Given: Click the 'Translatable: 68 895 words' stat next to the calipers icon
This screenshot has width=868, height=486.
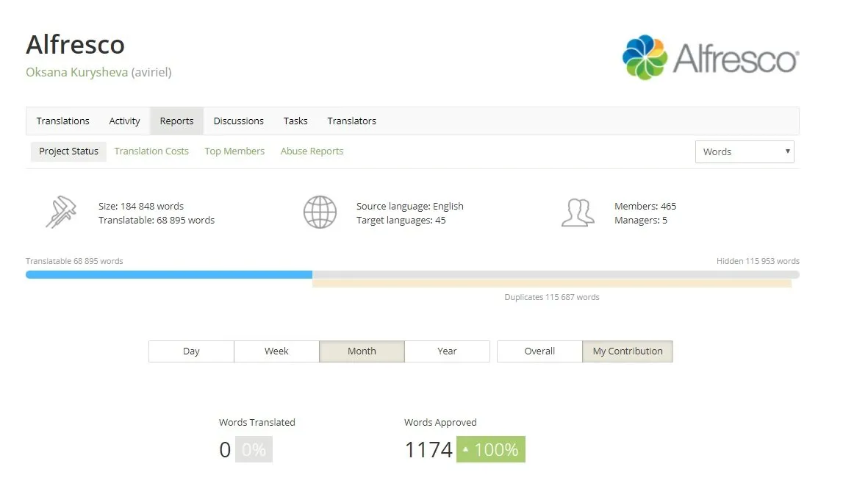Looking at the screenshot, I should [x=157, y=221].
